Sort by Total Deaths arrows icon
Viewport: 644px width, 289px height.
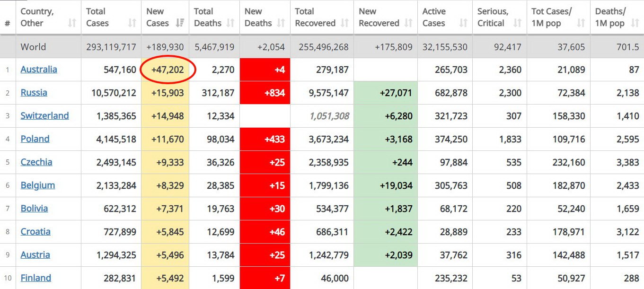tap(230, 23)
